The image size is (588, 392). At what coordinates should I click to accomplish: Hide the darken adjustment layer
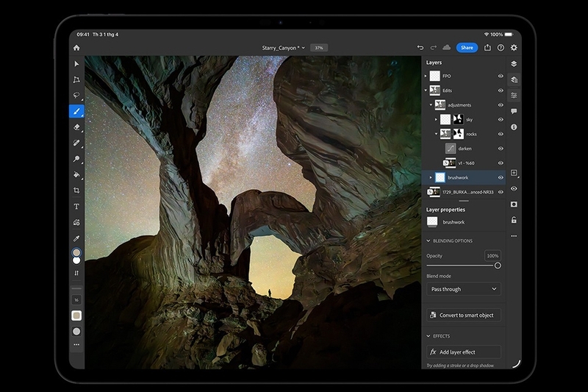[x=501, y=149]
